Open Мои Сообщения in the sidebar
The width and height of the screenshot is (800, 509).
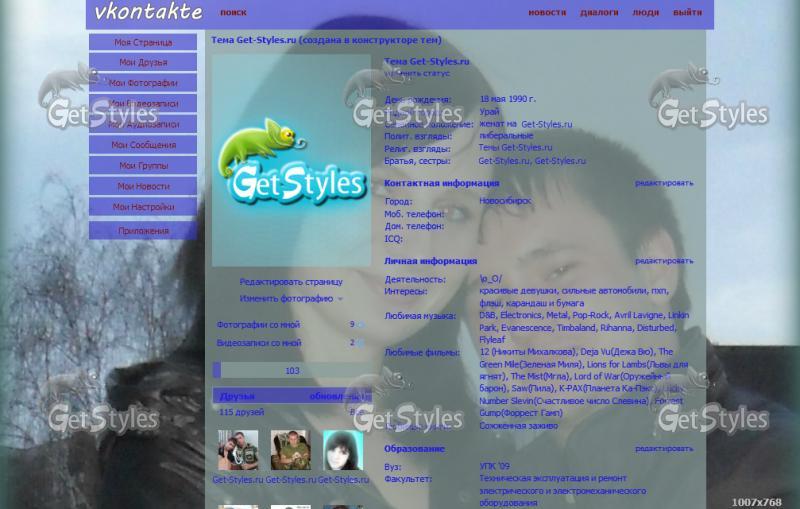click(x=143, y=145)
